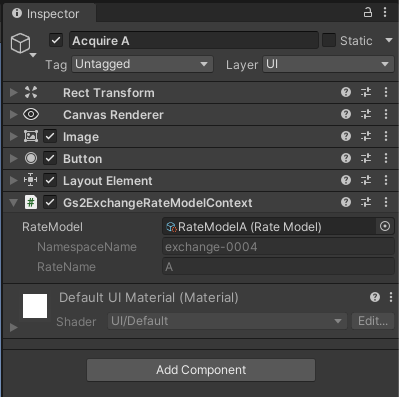Click the Rect Transform anchor icon
The height and width of the screenshot is (397, 399).
31,92
